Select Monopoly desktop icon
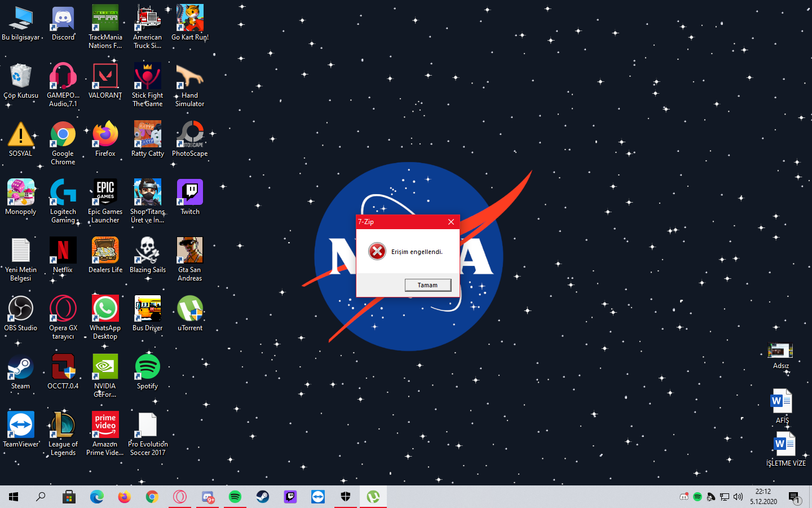Image resolution: width=812 pixels, height=508 pixels. point(21,198)
